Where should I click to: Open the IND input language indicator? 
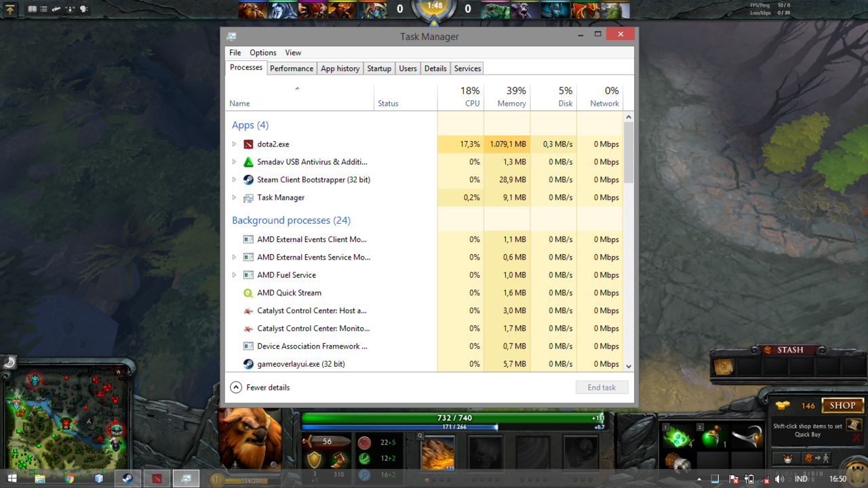click(801, 479)
